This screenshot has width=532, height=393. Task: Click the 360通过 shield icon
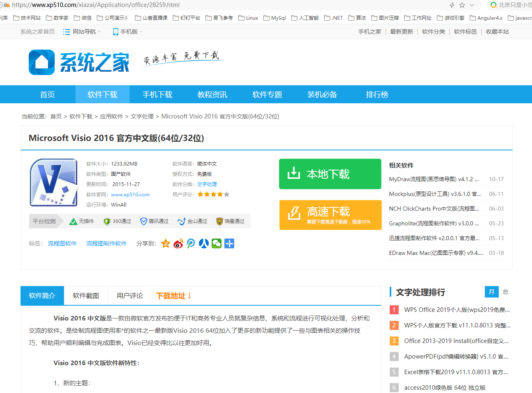pos(107,221)
